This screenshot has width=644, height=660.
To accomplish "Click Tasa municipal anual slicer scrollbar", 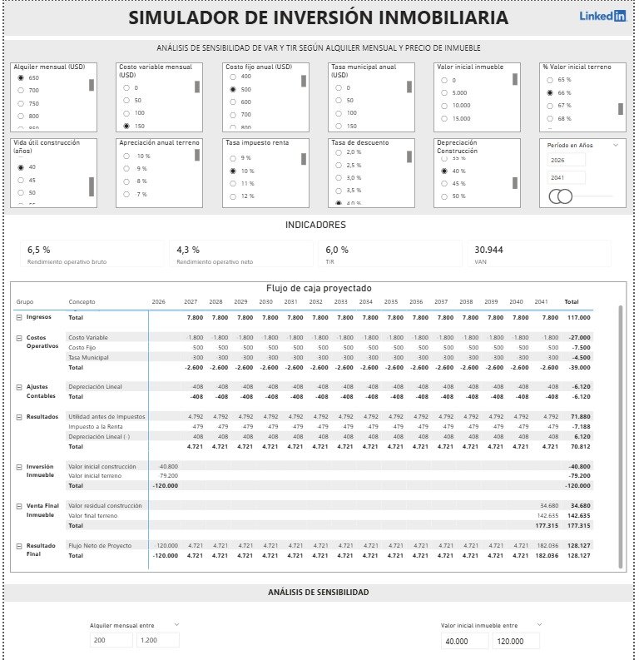I will (409, 87).
